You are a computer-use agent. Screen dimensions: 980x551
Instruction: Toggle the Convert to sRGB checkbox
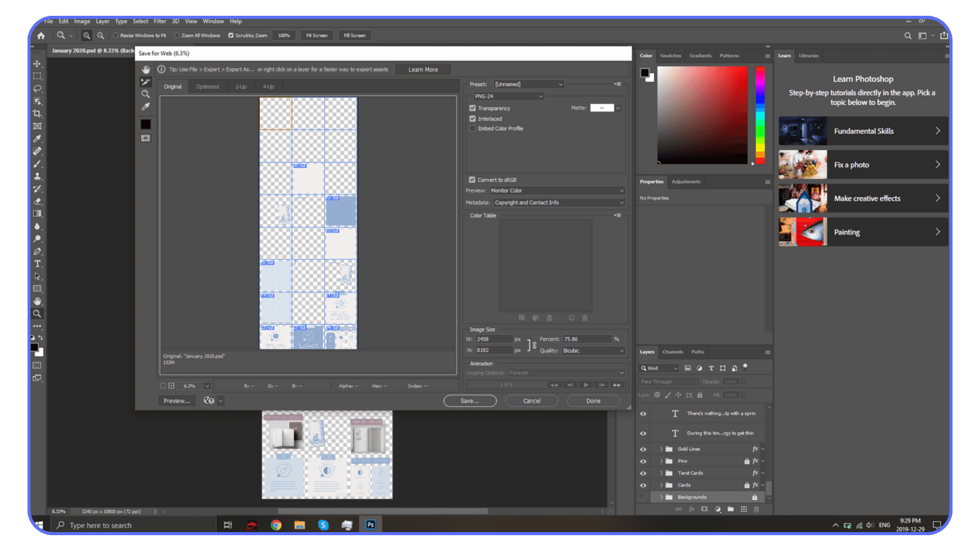(472, 180)
